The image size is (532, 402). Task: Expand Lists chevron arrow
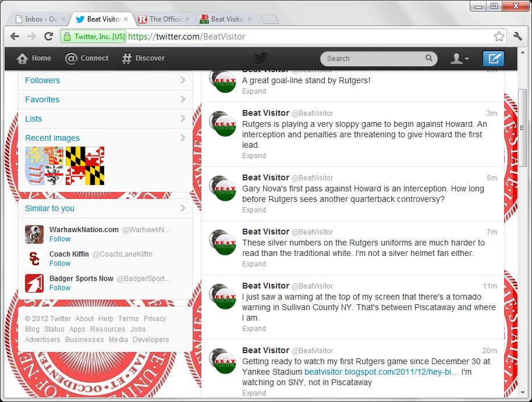(x=183, y=119)
